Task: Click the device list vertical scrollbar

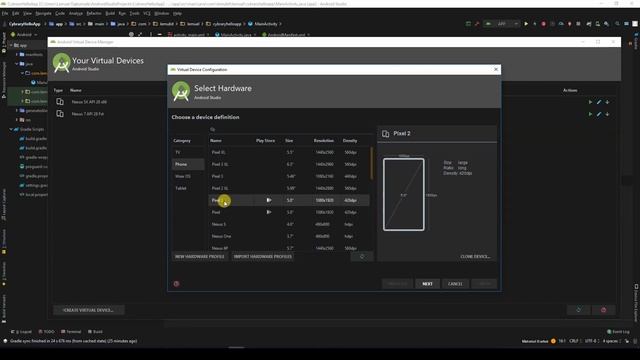Action: (371, 163)
